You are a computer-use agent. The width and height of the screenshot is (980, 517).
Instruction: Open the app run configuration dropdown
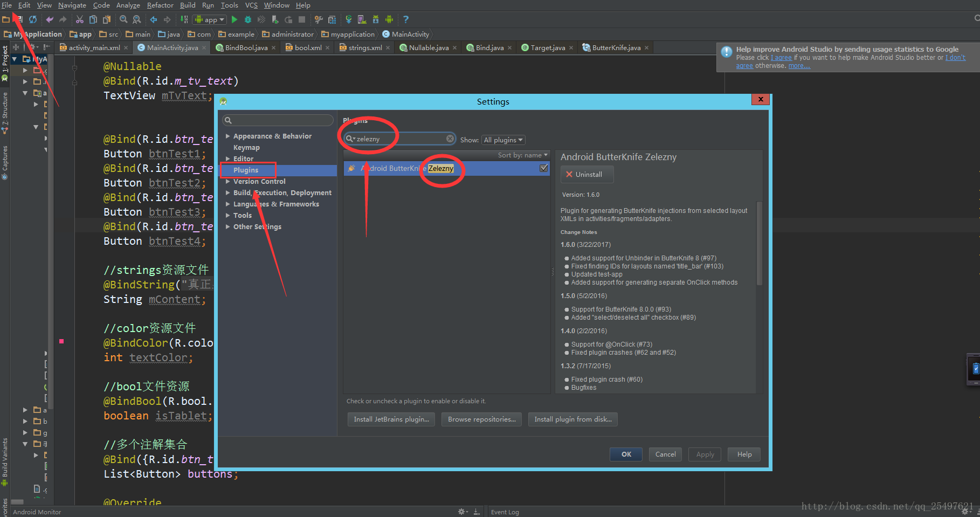click(x=210, y=19)
